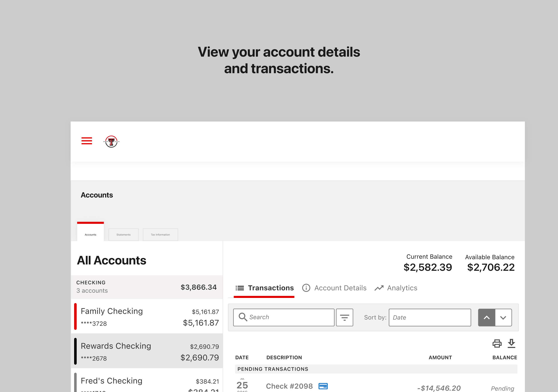Sort transactions in ascending order
Screen dimensions: 558x392
[487, 318]
